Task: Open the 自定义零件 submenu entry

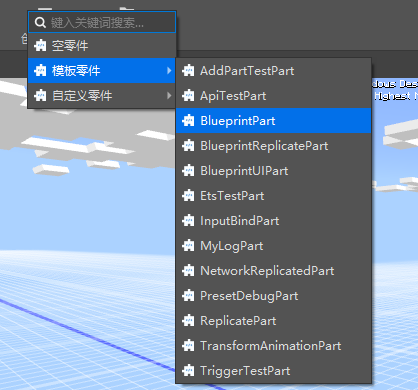Action: [x=102, y=96]
